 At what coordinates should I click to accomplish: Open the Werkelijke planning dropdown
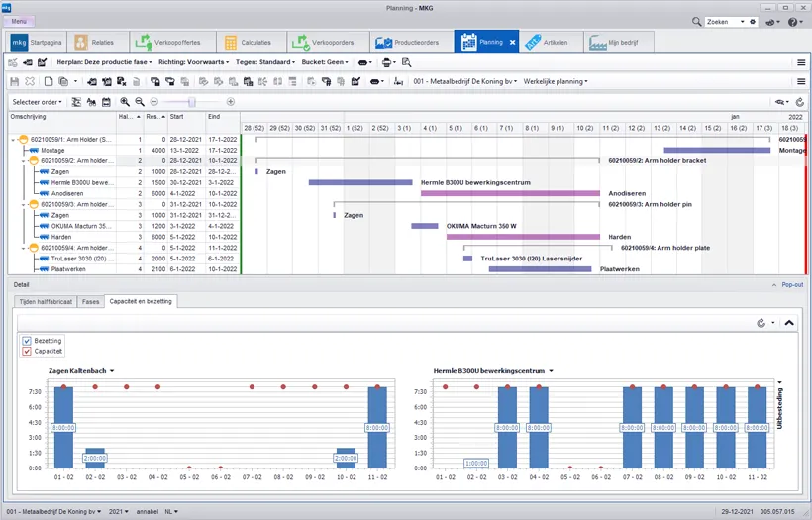(556, 82)
